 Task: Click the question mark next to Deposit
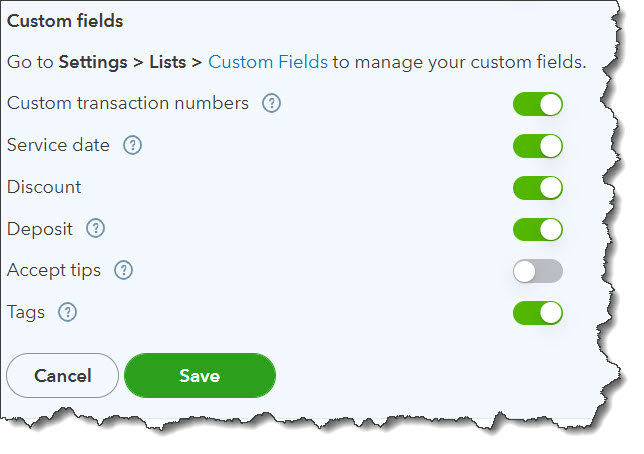coord(95,229)
